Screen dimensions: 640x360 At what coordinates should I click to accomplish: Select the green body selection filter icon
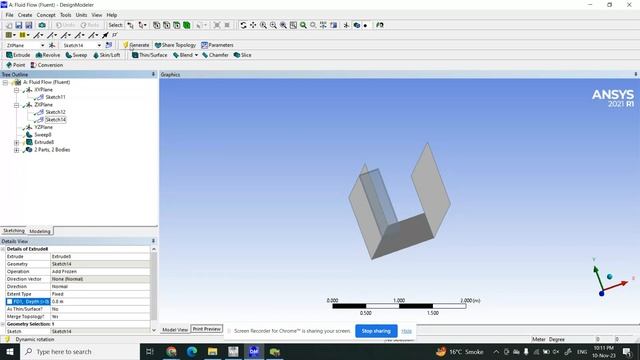click(x=187, y=25)
